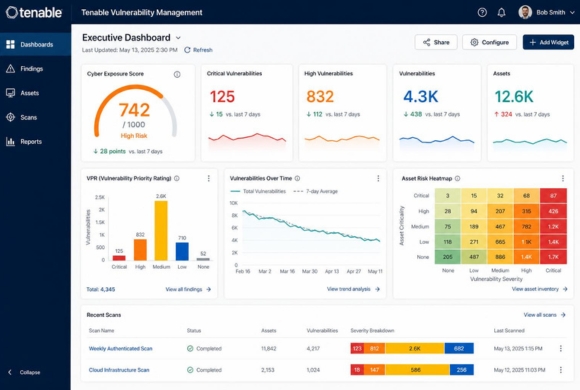Click View all findings link

[188, 289]
